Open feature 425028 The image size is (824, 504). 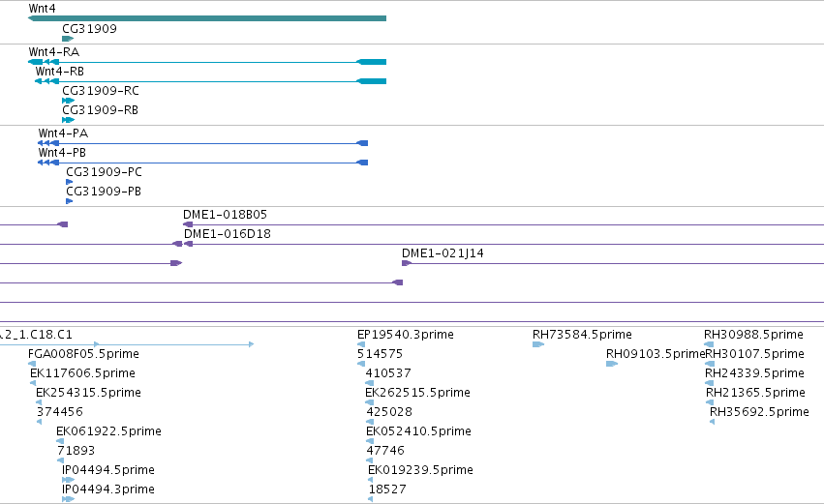tap(389, 412)
